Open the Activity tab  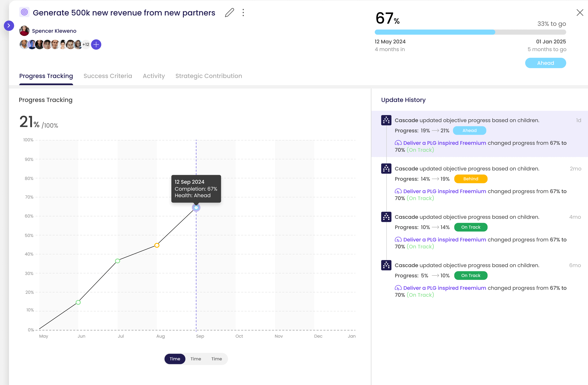click(x=154, y=76)
